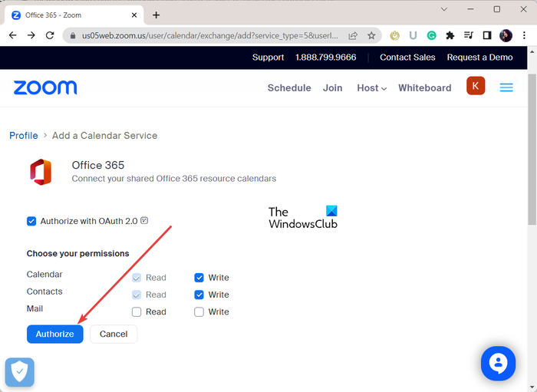Image resolution: width=537 pixels, height=392 pixels.
Task: Open the Whiteboard menu item
Action: (x=425, y=88)
